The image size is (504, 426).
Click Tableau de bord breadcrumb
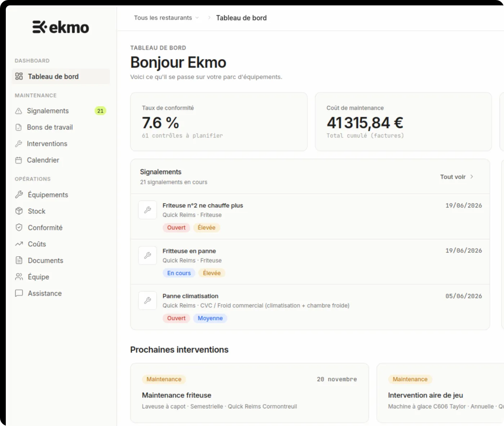click(x=241, y=18)
